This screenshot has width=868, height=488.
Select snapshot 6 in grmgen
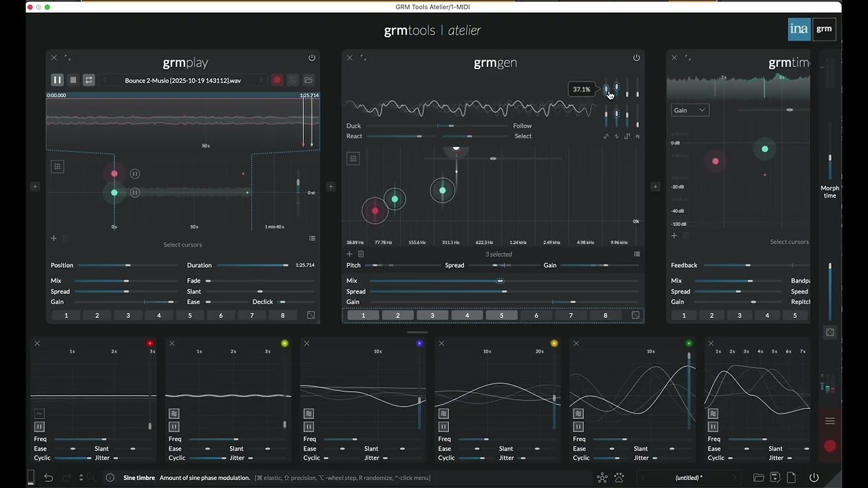536,315
